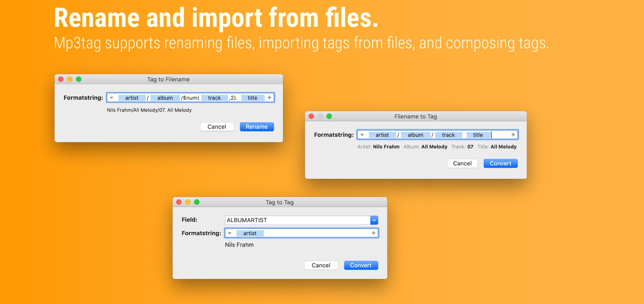Viewport: 644px width, 304px height.
Task: Cancel the Filename to Tag dialog
Action: (x=462, y=163)
